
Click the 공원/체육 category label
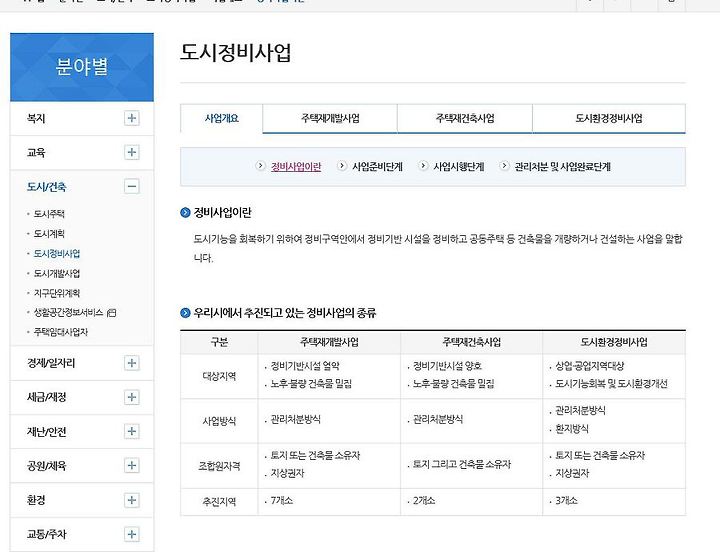coord(46,465)
